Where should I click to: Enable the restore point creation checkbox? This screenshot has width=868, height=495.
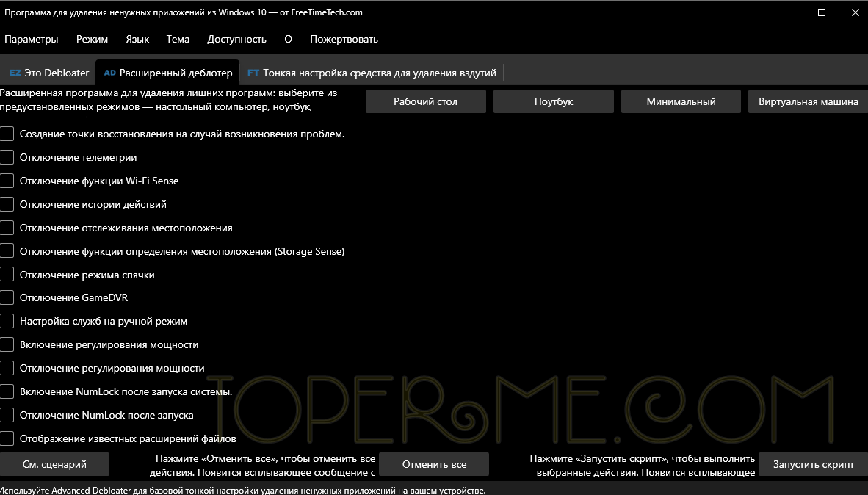coord(7,134)
